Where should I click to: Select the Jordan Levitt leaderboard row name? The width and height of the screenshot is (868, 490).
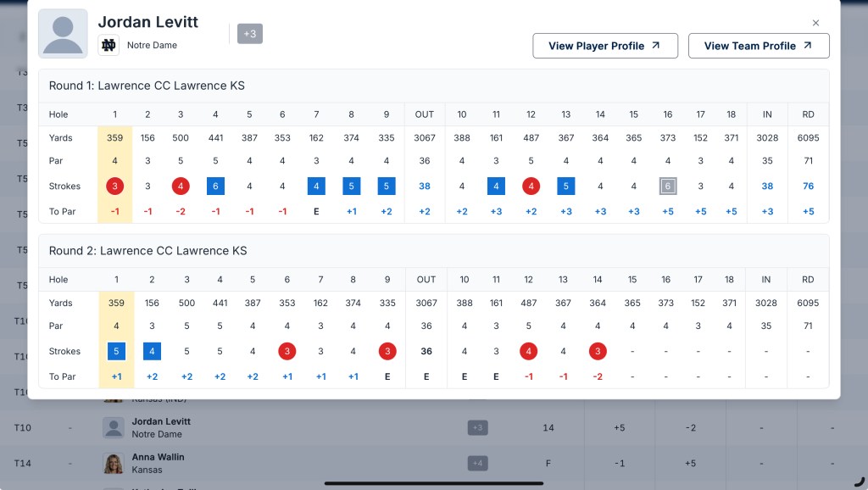[x=161, y=421]
